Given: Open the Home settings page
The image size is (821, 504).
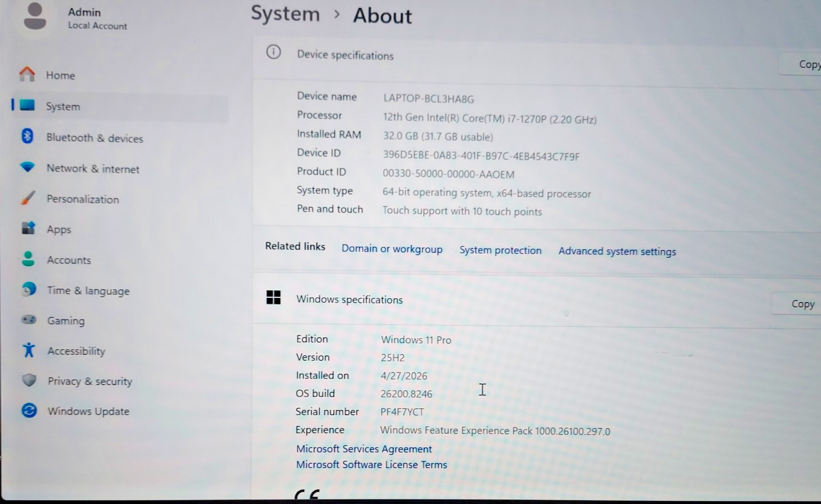Looking at the screenshot, I should [x=60, y=75].
